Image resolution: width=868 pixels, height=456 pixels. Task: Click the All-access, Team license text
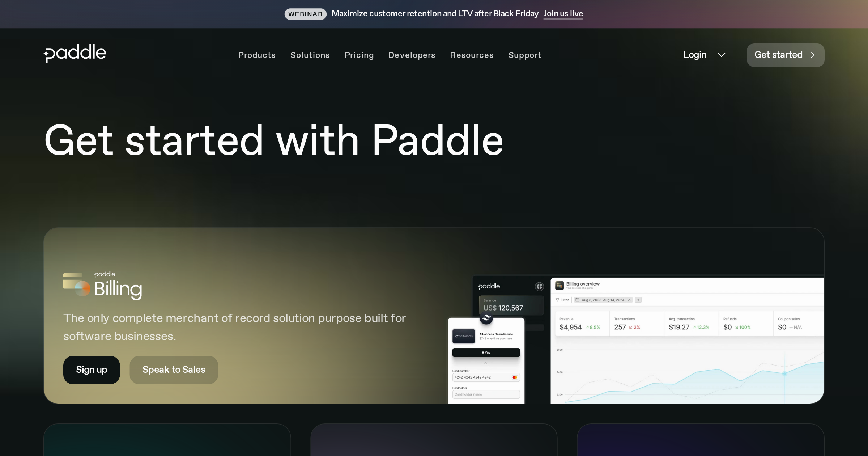coord(496,334)
